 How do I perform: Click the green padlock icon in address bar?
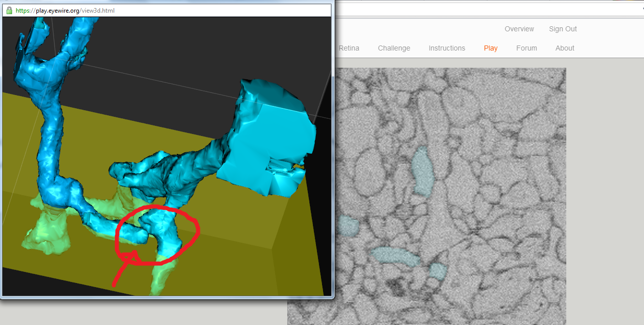9,10
